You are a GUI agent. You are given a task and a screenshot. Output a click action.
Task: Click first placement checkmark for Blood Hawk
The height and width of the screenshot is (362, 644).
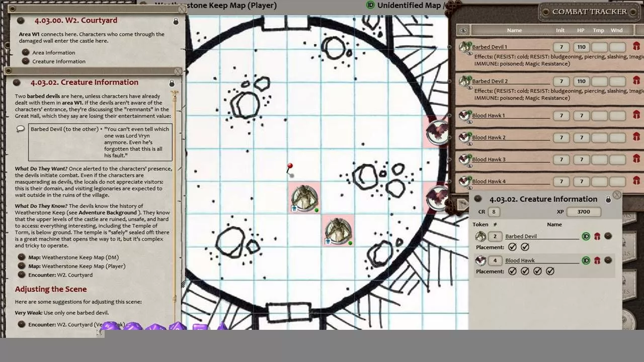click(x=512, y=271)
